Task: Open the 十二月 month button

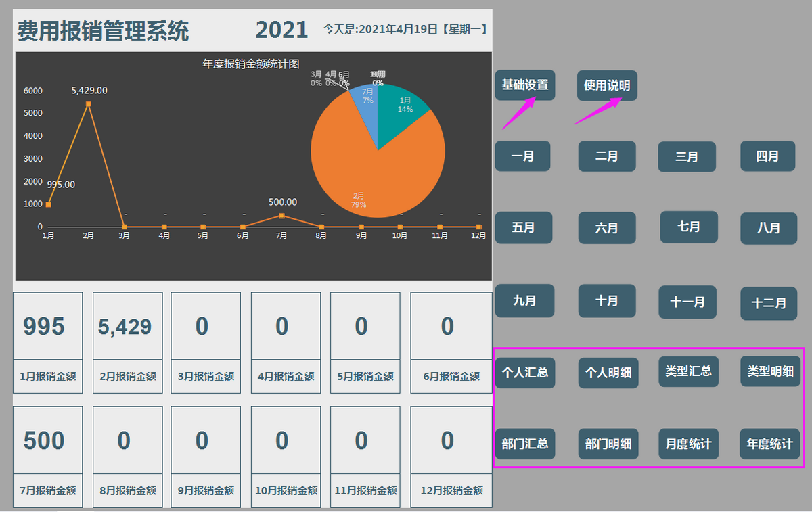Action: [769, 303]
